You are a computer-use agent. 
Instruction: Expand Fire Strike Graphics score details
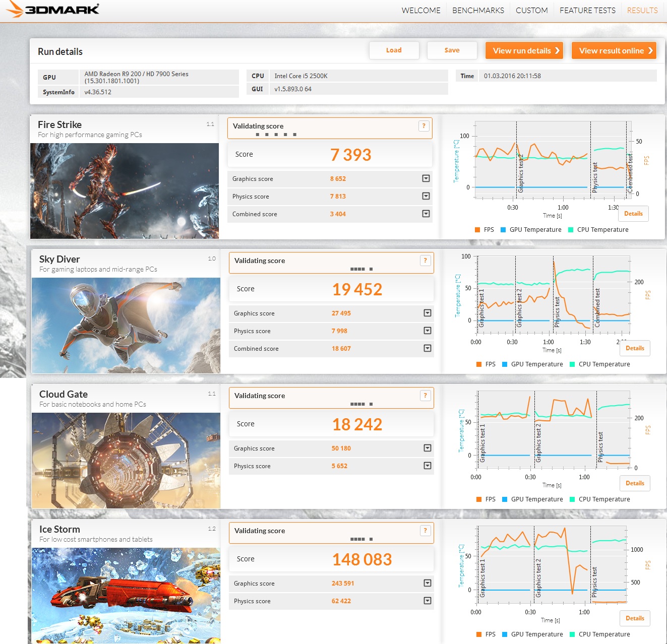(x=426, y=178)
